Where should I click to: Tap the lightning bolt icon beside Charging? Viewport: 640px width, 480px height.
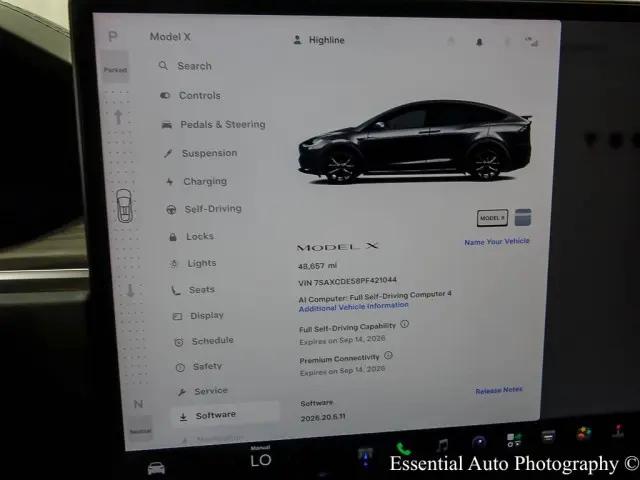(x=170, y=182)
